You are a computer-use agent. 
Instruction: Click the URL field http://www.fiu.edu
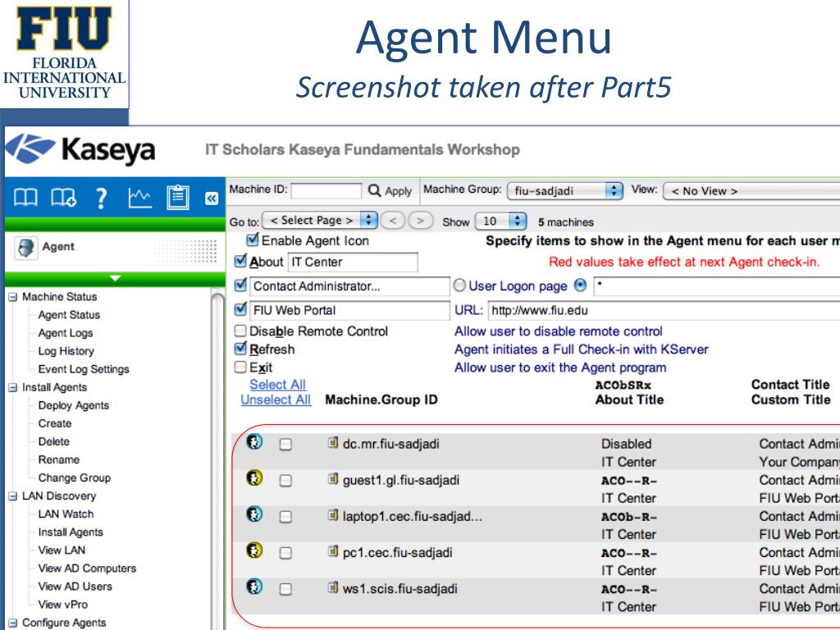(664, 311)
